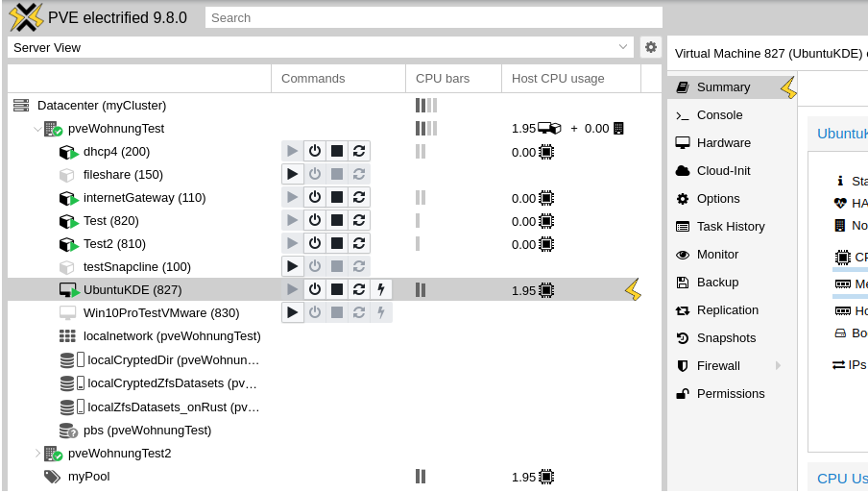
Task: Select localnetwork (pveWohnungTest) item
Action: click(172, 336)
